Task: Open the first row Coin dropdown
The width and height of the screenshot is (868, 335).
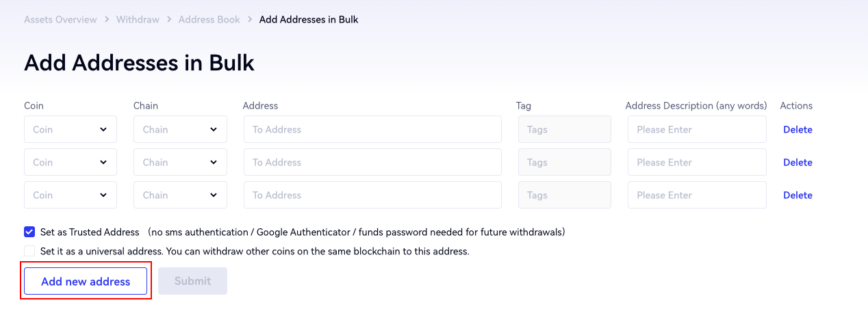Action: (71, 129)
